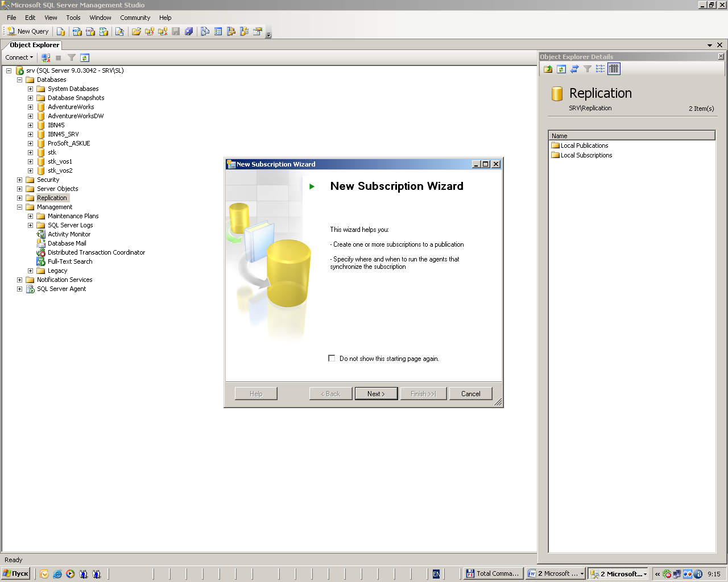The width and height of the screenshot is (728, 582).
Task: Click the Analysis Services DMX Query icon
Action: (x=90, y=31)
